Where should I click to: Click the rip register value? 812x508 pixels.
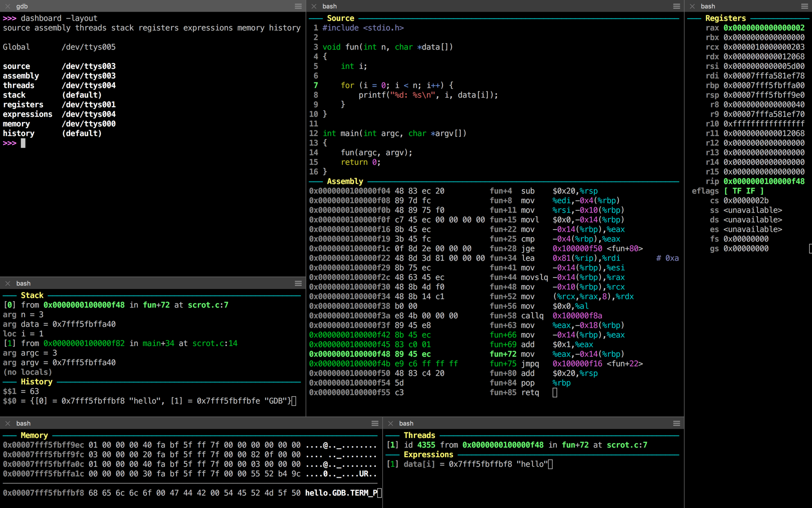(764, 181)
